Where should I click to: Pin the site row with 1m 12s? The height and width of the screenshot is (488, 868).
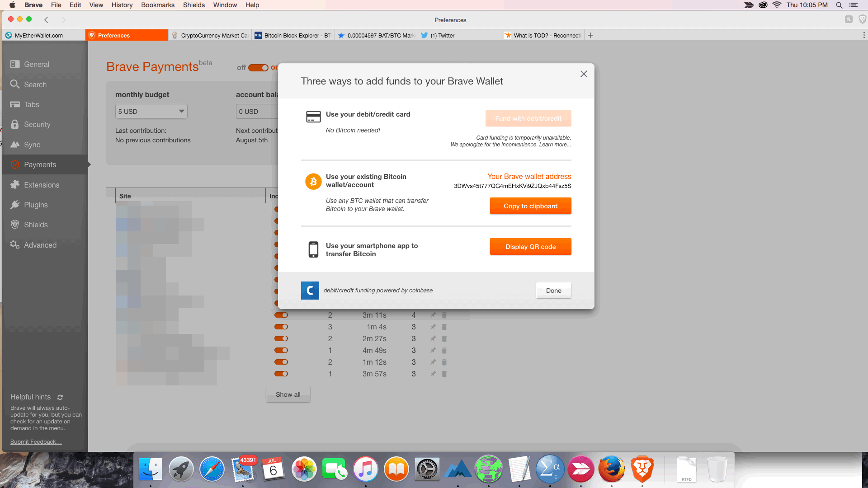tap(433, 362)
